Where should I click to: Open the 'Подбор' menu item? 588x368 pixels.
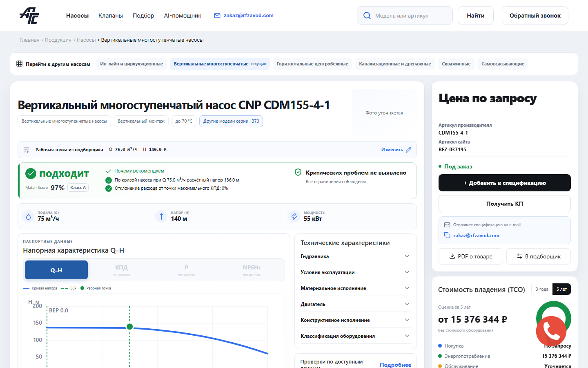click(143, 16)
